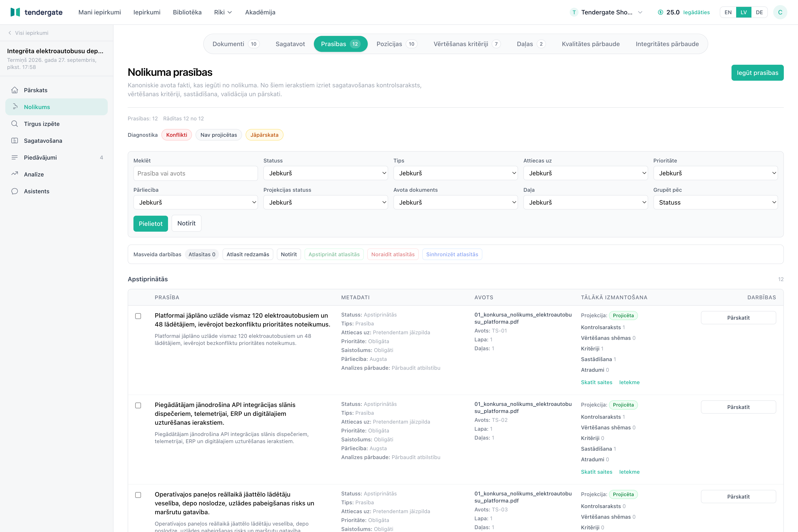Toggle the Konflikti diagnostic filter
798x532 pixels.
[x=176, y=135]
